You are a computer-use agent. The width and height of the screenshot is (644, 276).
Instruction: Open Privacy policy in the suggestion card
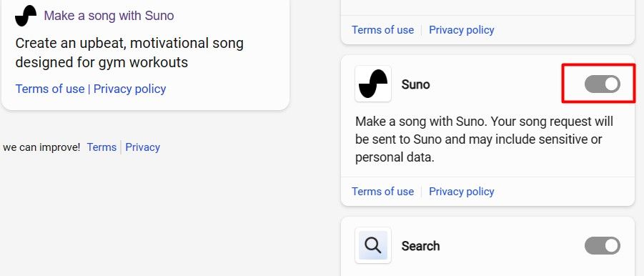[x=130, y=89]
